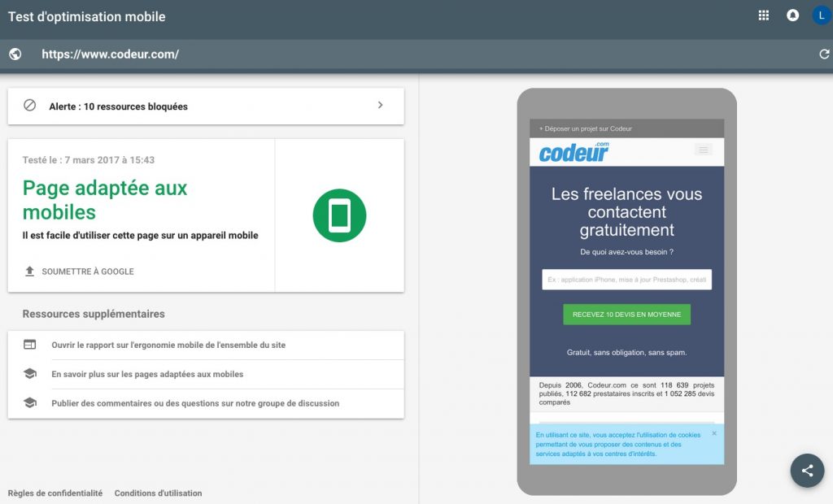Click the globe icon beside the URL
833x504 pixels.
point(15,54)
